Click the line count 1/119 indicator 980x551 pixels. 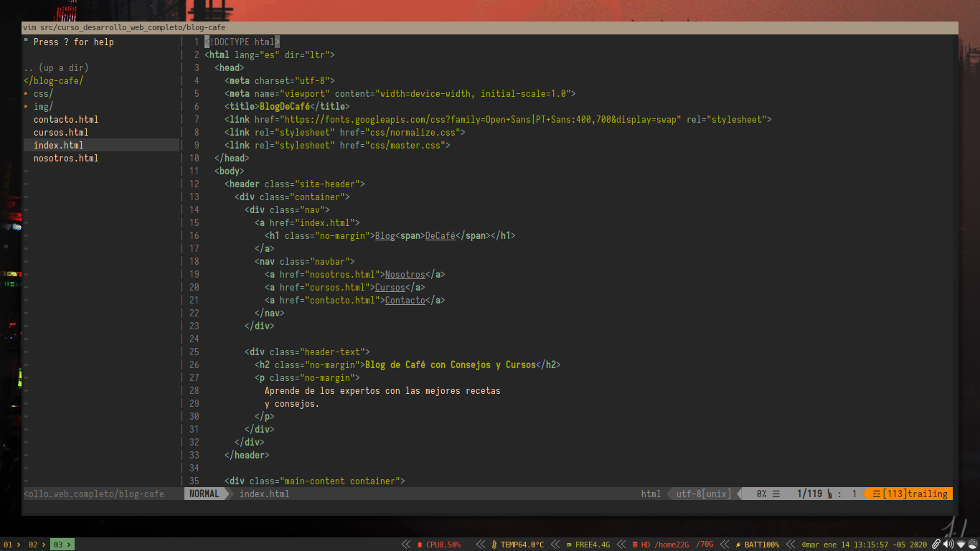pos(809,494)
